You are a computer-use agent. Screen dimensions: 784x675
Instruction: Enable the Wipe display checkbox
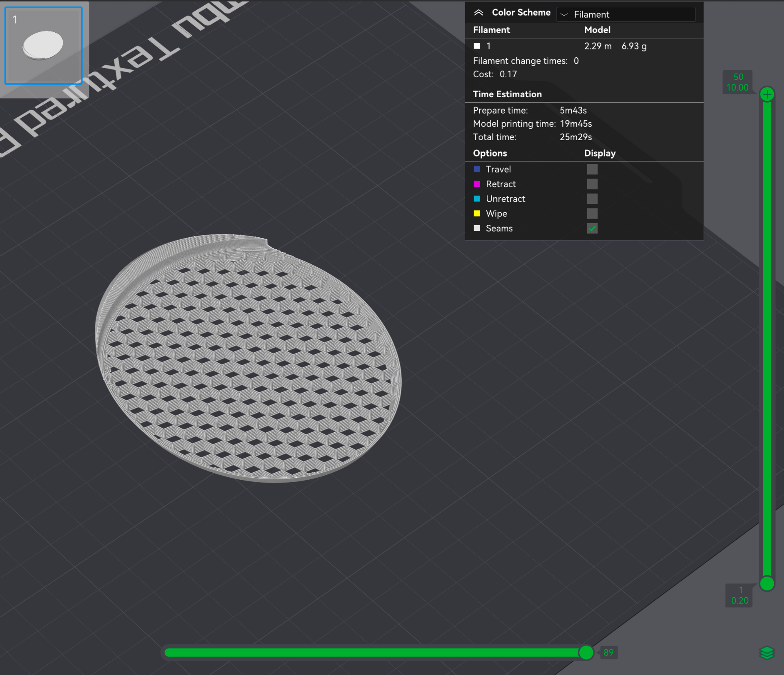(592, 213)
